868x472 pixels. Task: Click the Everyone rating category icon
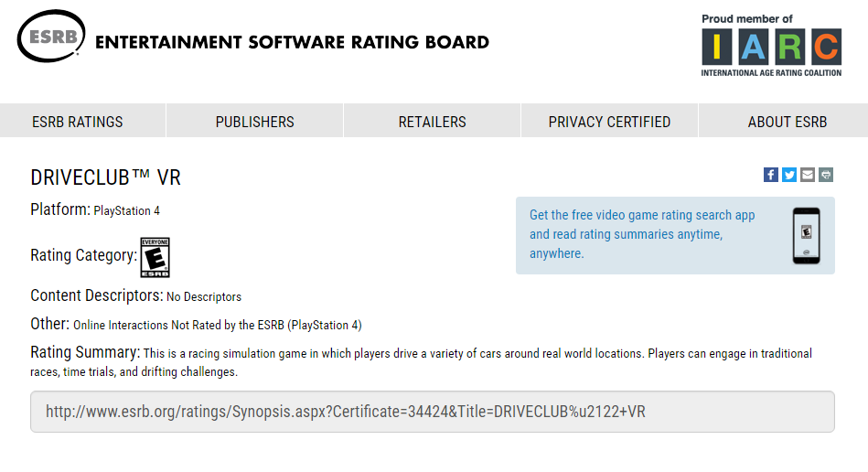155,257
